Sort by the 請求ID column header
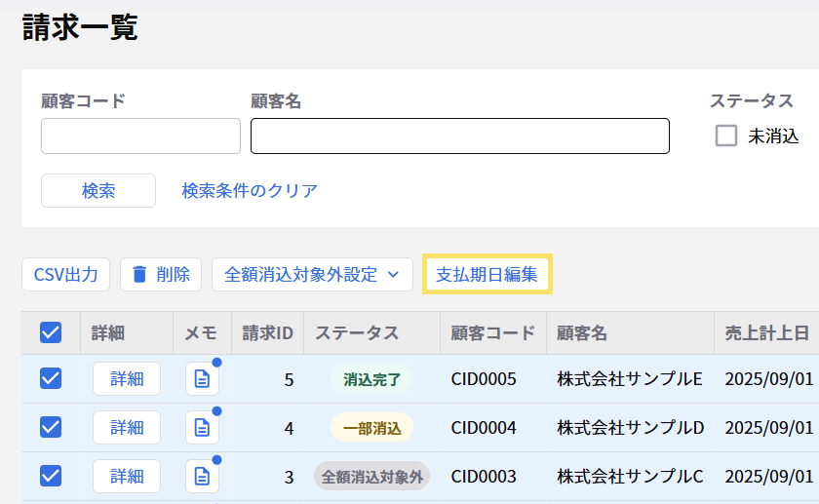Screen dimensions: 819x504 (x=268, y=333)
